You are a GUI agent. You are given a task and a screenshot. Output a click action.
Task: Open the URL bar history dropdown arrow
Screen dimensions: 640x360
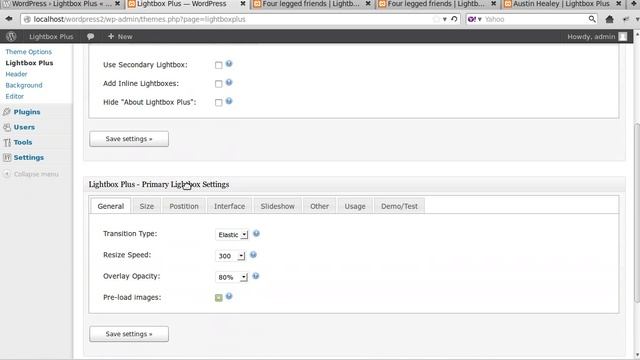click(444, 19)
